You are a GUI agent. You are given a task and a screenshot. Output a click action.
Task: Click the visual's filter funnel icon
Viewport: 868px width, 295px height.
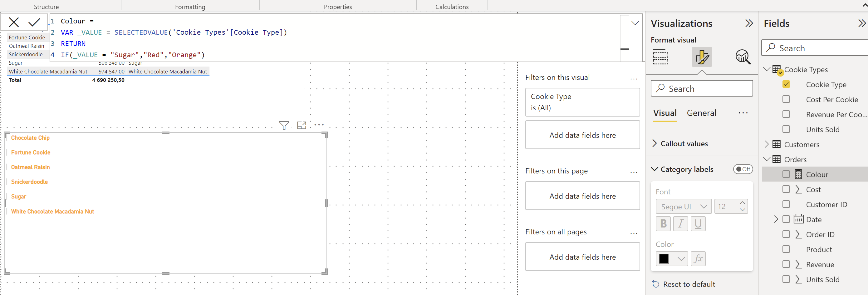pos(284,126)
